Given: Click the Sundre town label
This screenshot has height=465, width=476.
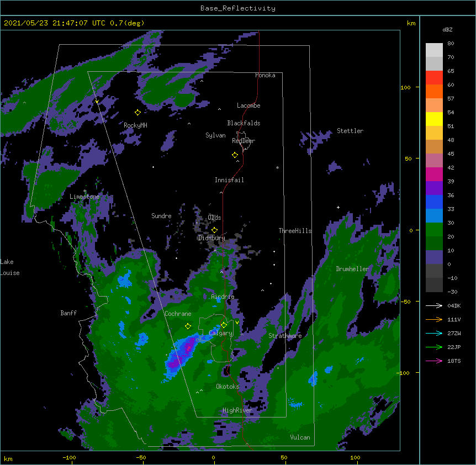Looking at the screenshot, I should pos(161,216).
